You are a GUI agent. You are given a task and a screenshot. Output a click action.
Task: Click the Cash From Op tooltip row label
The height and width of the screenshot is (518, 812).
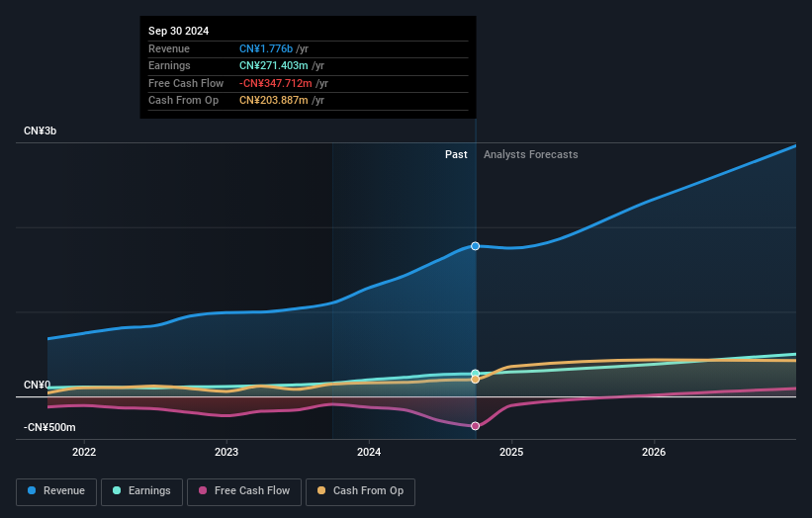[x=183, y=101]
